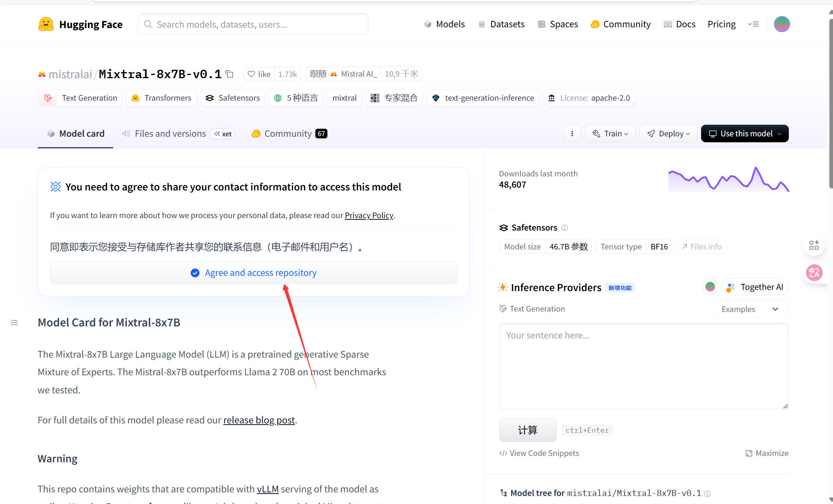
Task: Click the View Code Snippets icon
Action: [503, 453]
